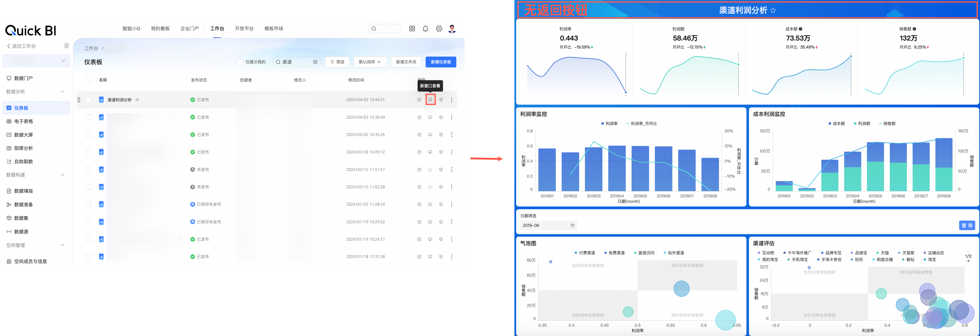Click the 新建仪表板 button
The image size is (980, 336).
(440, 62)
